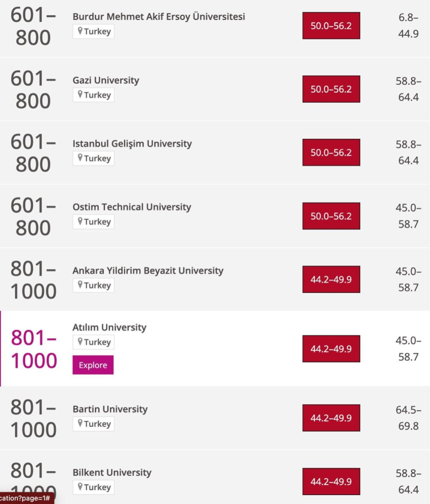430x504 pixels.
Task: Click Turkey location tag under Ankara Yildirim Beyazit
Action: 93,285
